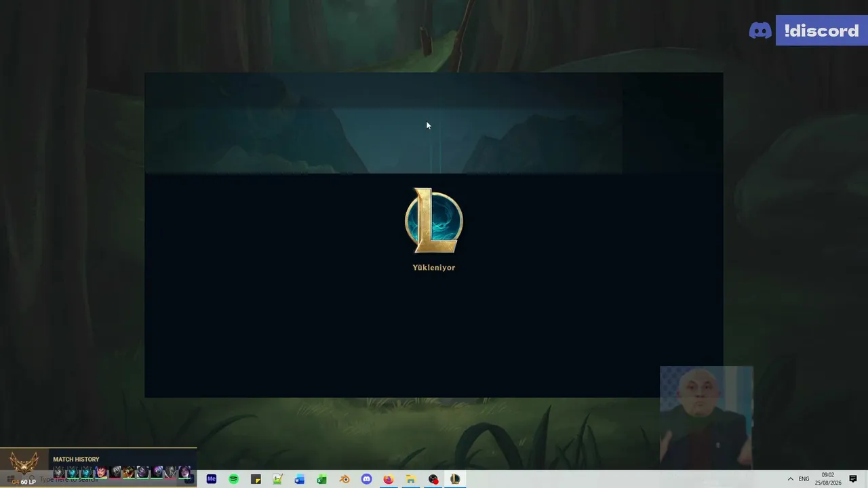
Task: Open Firefox from the taskbar
Action: click(389, 479)
